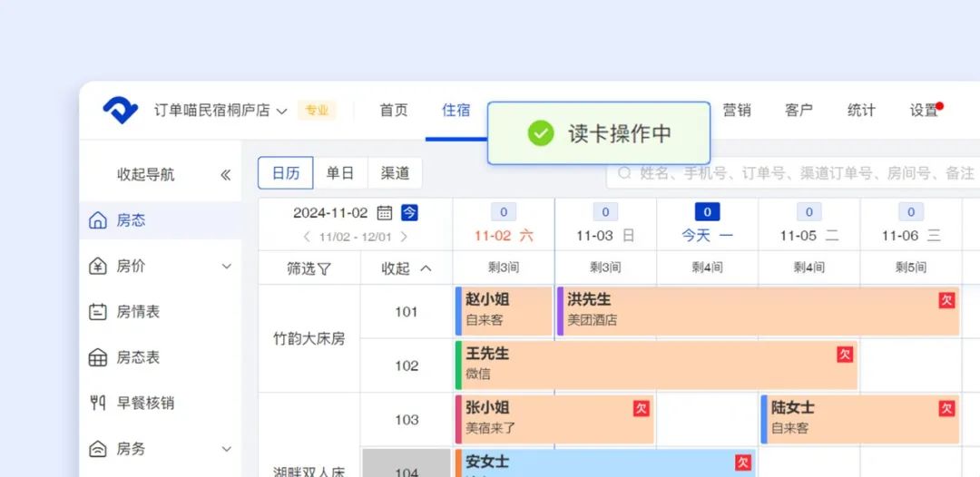Click the 筛选 filter funnel icon

coord(324,269)
